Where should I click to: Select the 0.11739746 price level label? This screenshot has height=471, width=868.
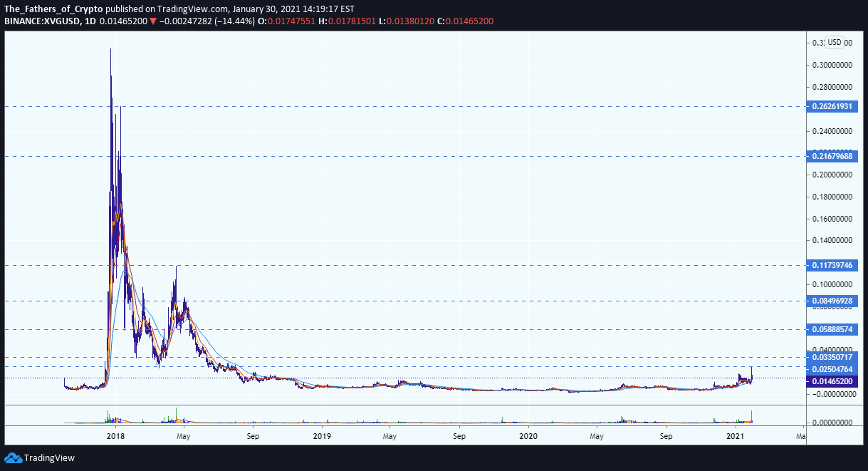[832, 265]
